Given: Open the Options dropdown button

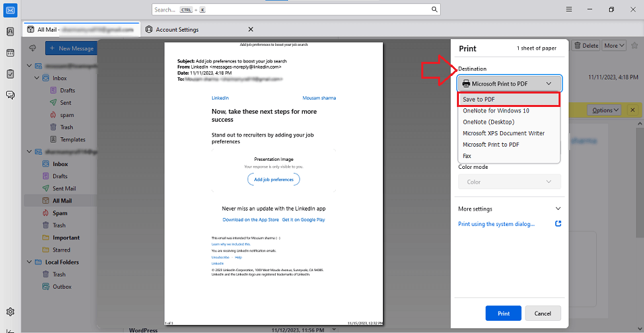Looking at the screenshot, I should pyautogui.click(x=604, y=110).
